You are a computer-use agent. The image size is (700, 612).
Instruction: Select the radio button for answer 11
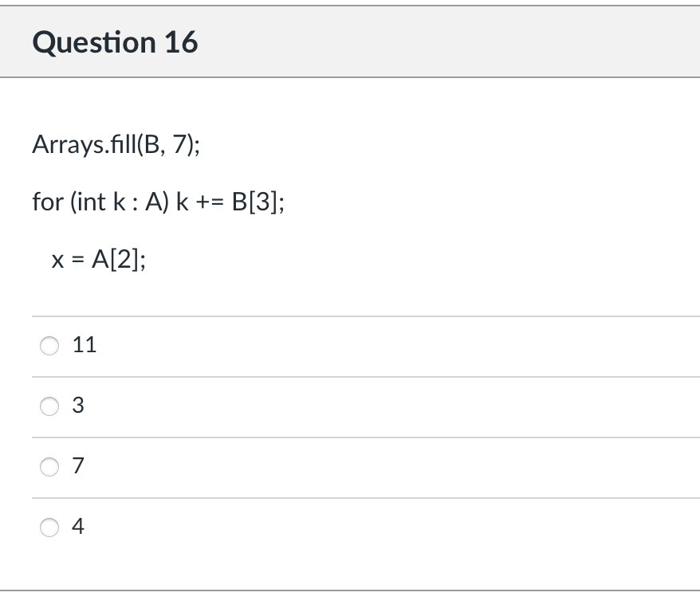click(49, 345)
